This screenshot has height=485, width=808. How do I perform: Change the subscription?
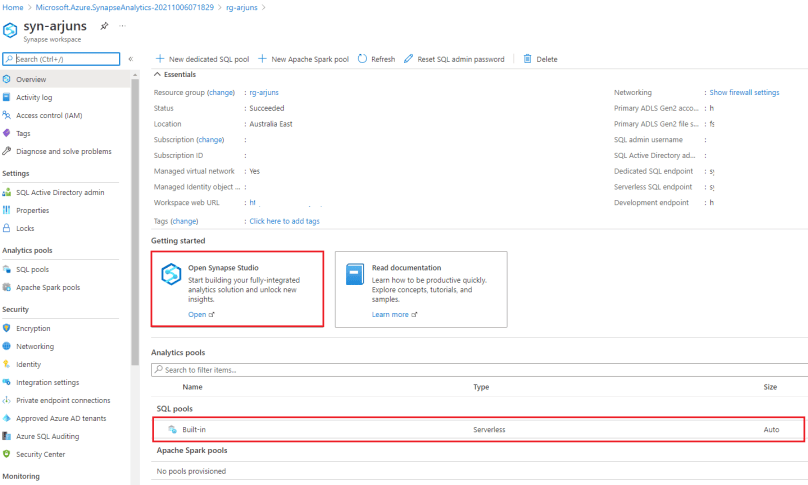point(210,140)
